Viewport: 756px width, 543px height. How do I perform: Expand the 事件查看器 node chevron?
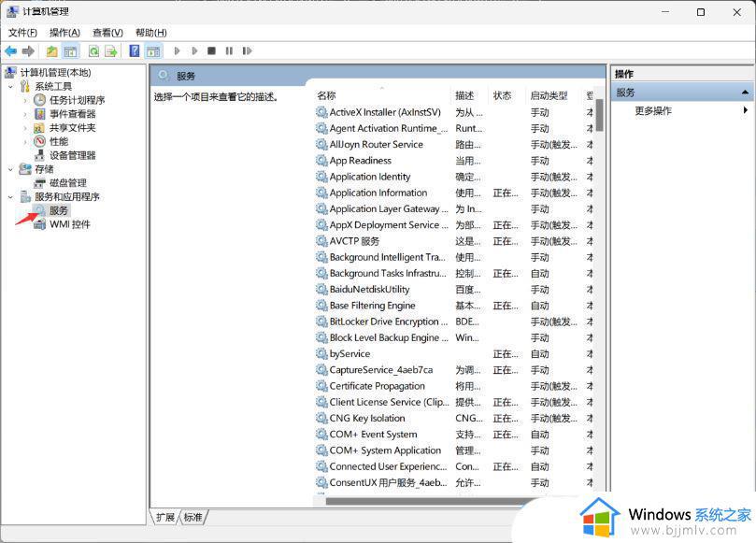tap(25, 114)
